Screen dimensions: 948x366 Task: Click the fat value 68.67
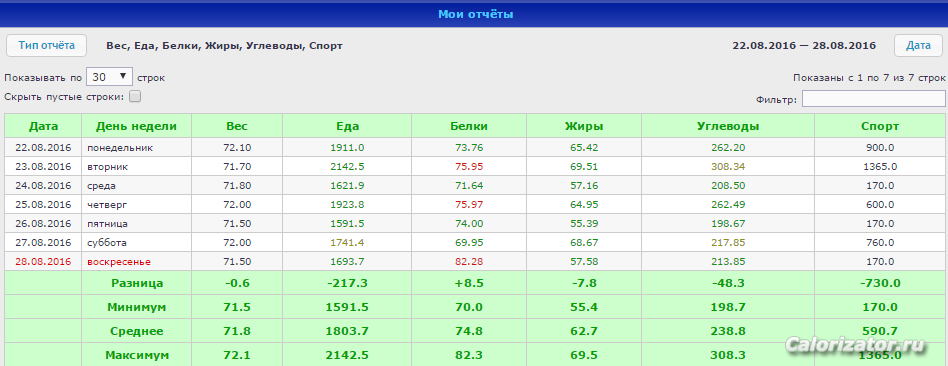[x=584, y=243]
